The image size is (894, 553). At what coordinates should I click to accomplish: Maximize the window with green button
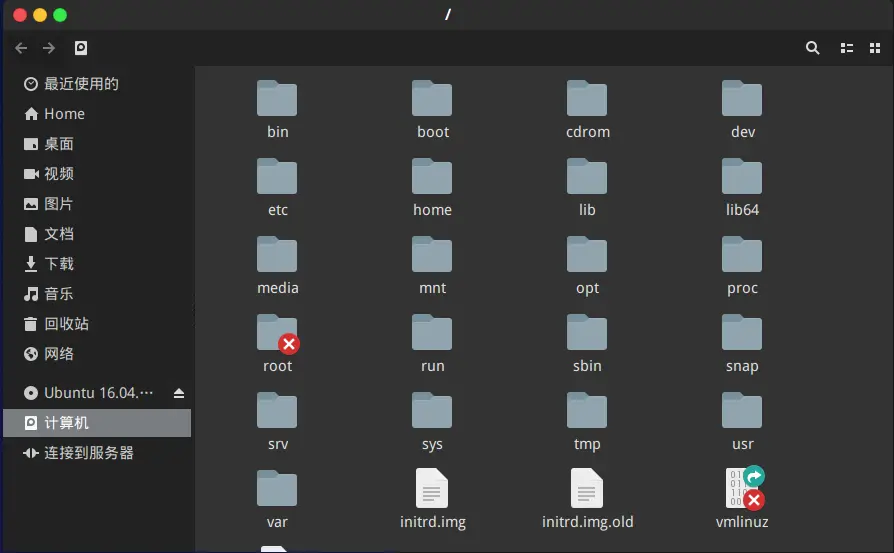(60, 15)
